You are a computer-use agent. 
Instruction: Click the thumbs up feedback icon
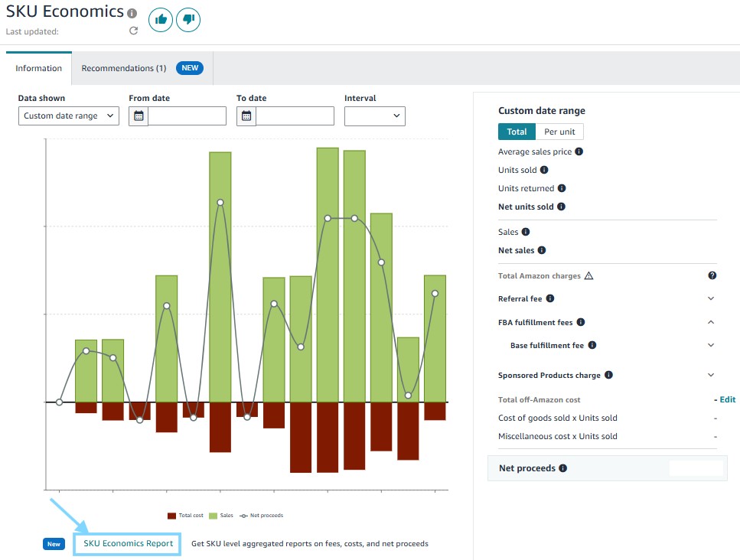point(161,20)
